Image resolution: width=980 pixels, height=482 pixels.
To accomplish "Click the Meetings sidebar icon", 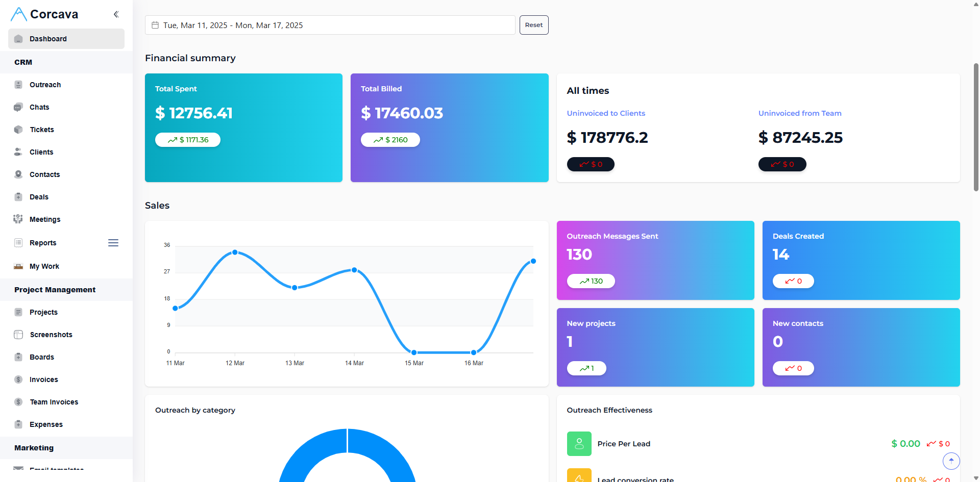I will click(x=18, y=219).
